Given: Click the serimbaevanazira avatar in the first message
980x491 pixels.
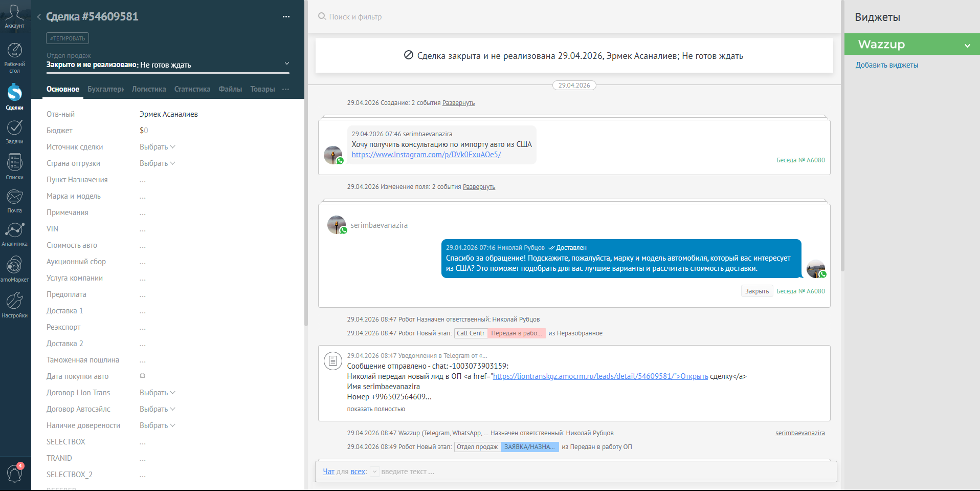Looking at the screenshot, I should click(333, 155).
